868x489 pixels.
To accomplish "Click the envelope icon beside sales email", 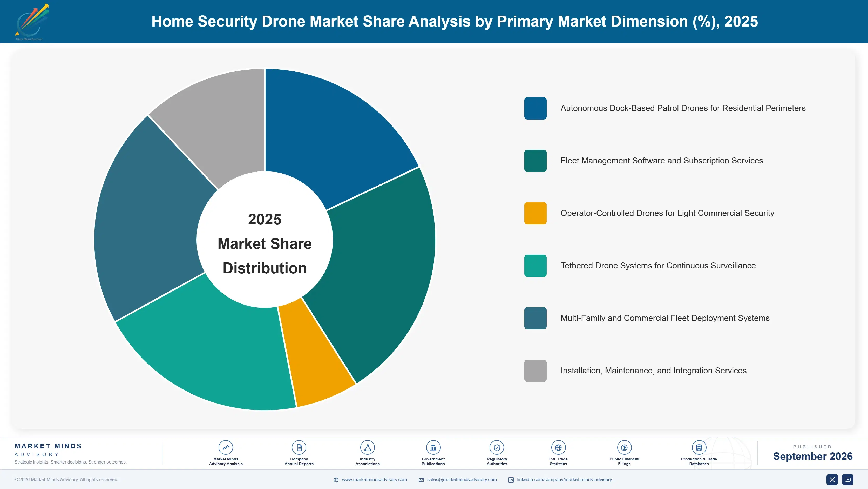I will (421, 480).
